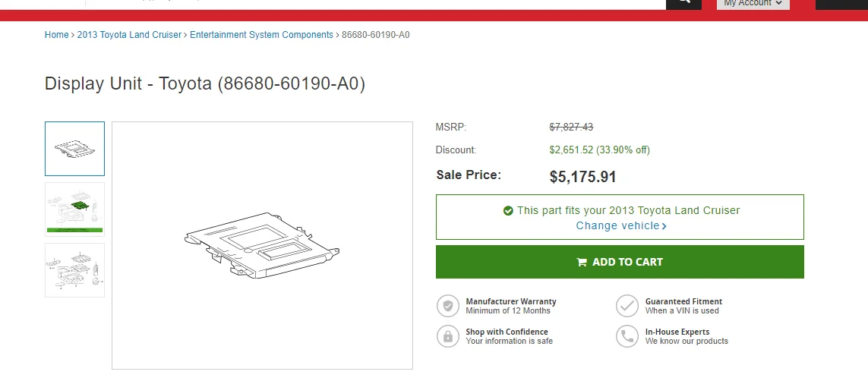Click the cart icon on Add to Cart
Viewport: 868px width, 381px height.
(582, 263)
